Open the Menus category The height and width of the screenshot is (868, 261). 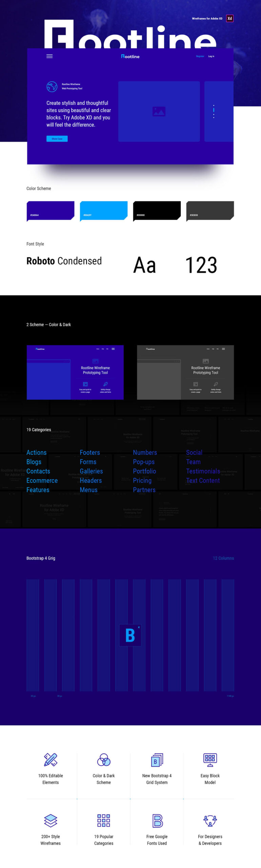click(88, 490)
